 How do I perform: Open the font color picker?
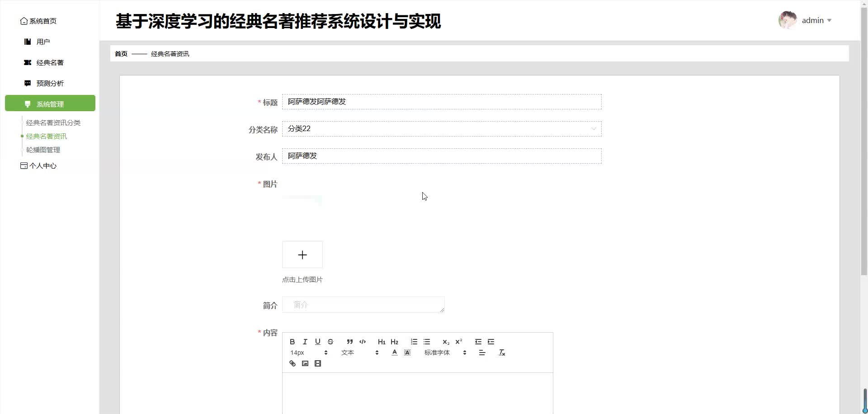(x=394, y=352)
